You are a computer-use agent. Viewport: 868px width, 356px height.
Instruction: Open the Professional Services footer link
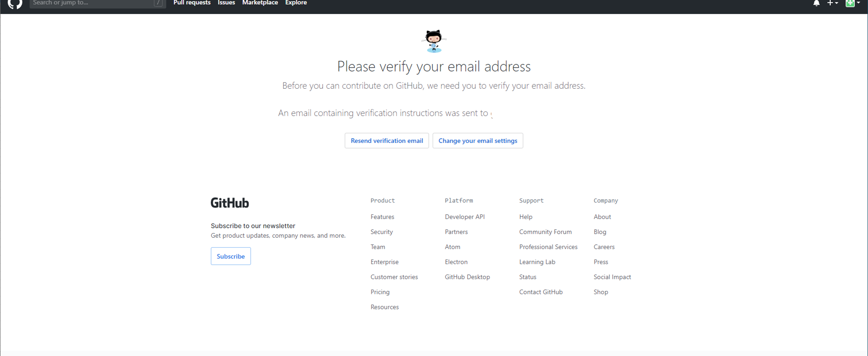(x=548, y=247)
